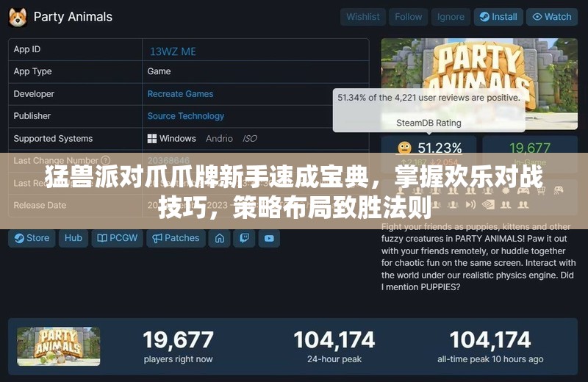Click the Game app type value

[159, 71]
